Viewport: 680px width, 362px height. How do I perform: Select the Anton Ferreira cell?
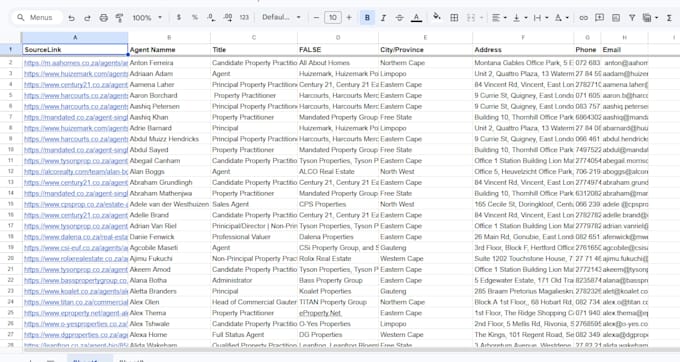coord(169,63)
